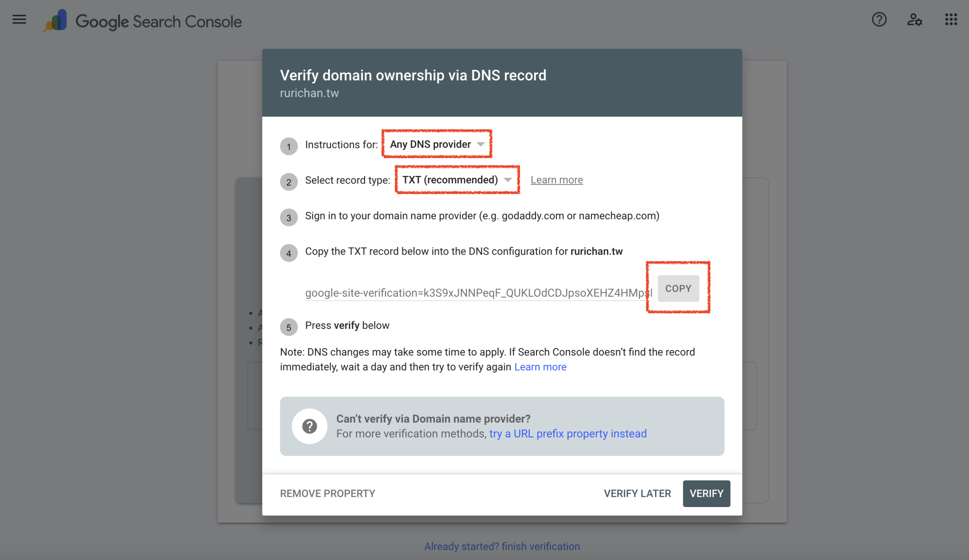This screenshot has width=969, height=560.
Task: Click Already started? finish verification link
Action: pos(502,546)
